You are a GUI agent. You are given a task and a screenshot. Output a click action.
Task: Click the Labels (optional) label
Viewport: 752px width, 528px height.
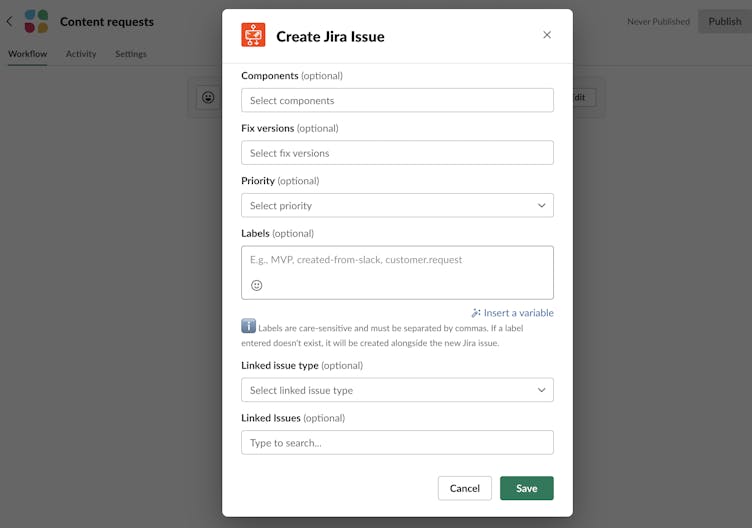point(278,234)
